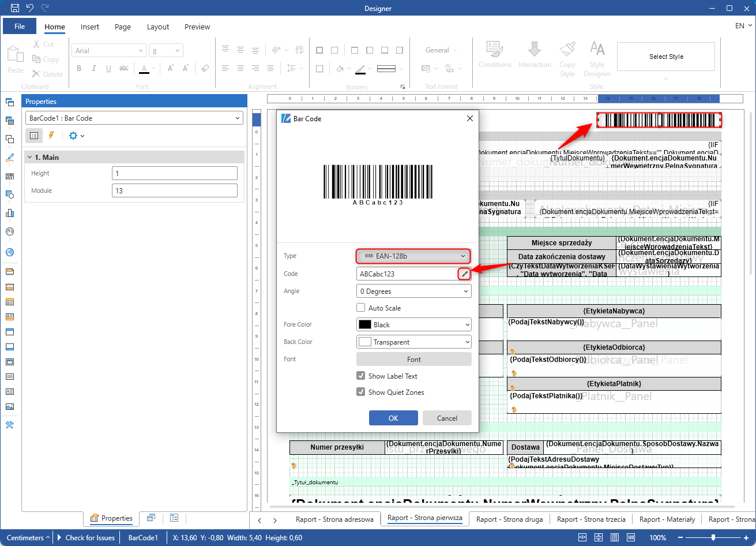Viewport: 756px width, 546px height.
Task: Open the BarCode1 component selector dropdown
Action: tap(134, 118)
